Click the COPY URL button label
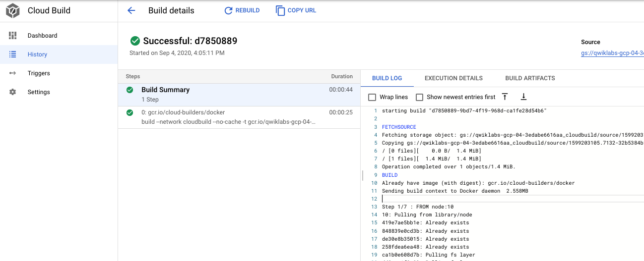The image size is (644, 261). [302, 10]
